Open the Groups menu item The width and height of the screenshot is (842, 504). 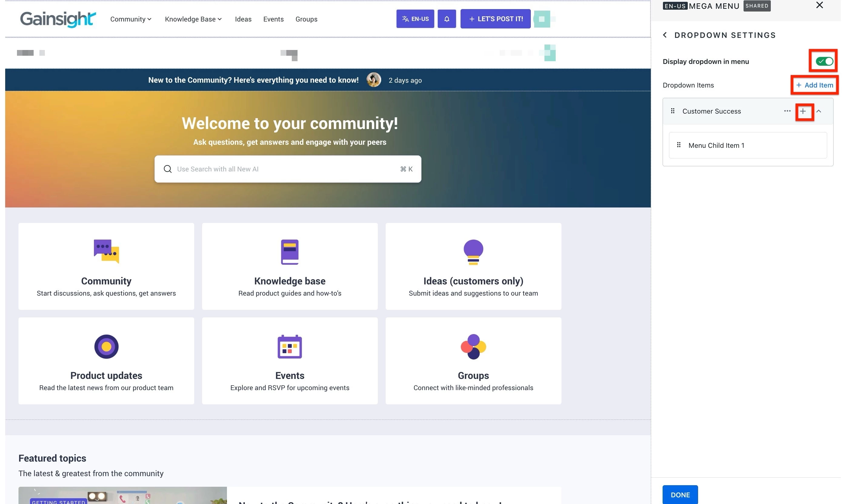306,19
